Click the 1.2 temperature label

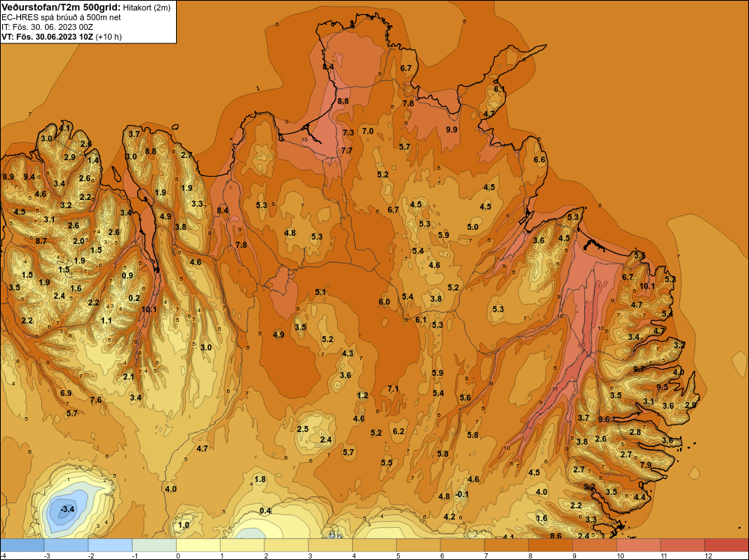click(x=363, y=395)
